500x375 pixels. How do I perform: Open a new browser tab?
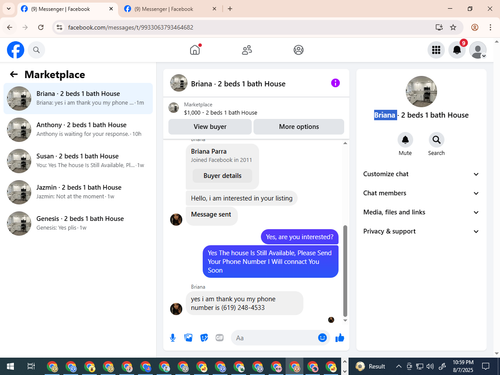coord(230,9)
